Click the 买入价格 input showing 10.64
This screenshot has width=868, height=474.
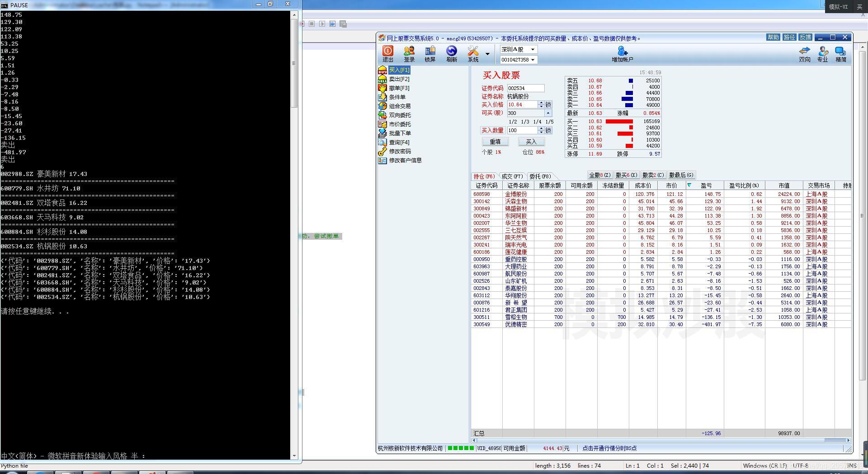(522, 104)
